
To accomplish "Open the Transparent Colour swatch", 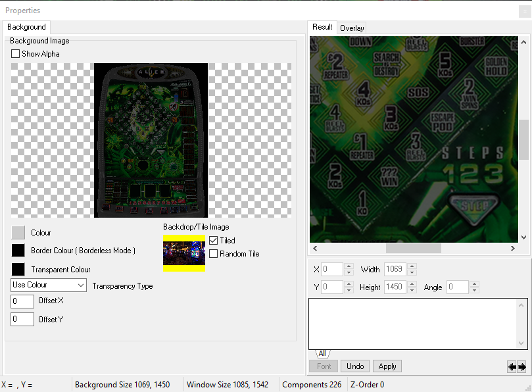I will click(x=18, y=270).
